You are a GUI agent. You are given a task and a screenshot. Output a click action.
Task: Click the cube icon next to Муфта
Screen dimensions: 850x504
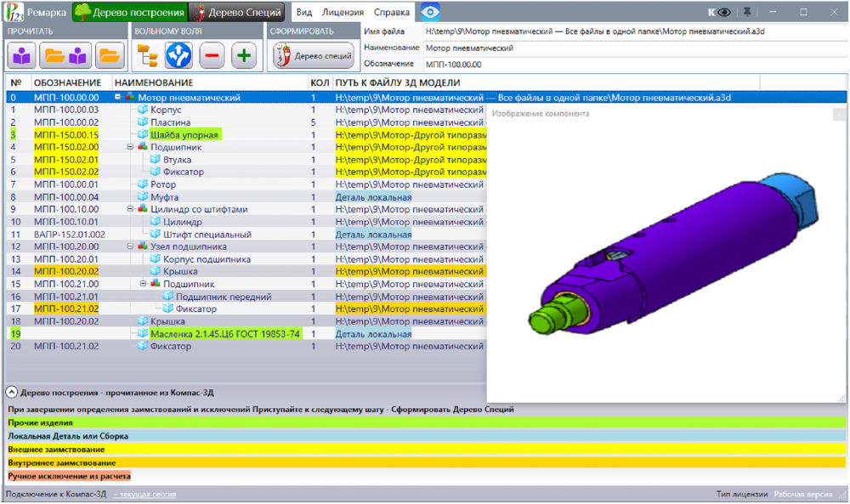pos(143,196)
